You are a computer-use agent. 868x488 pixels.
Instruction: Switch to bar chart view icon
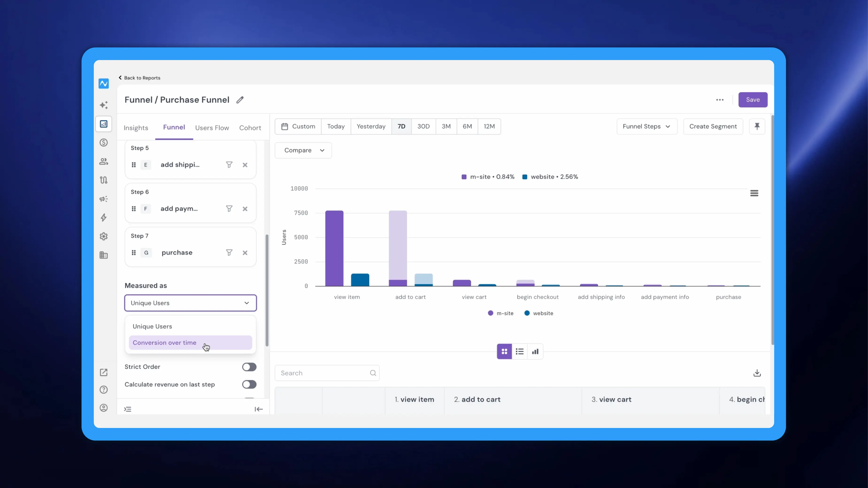[535, 351]
